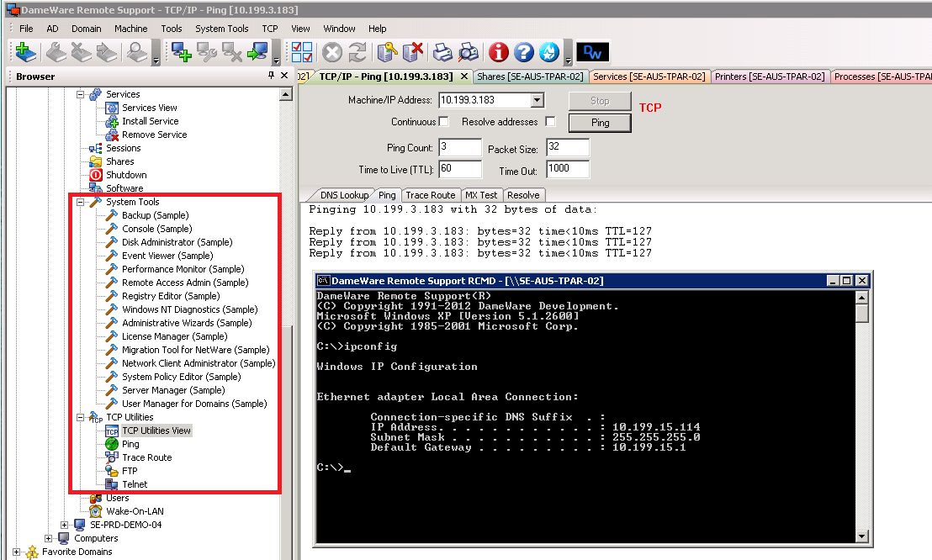This screenshot has height=560, width=932.
Task: Click the Stop button
Action: 600,101
